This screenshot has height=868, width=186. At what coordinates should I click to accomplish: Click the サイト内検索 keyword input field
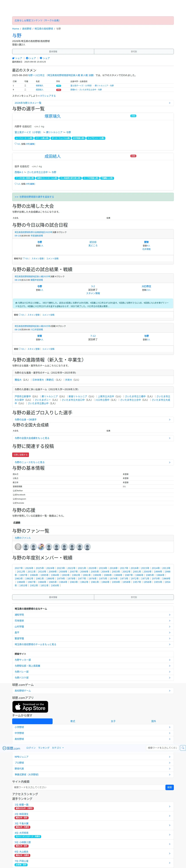pos(89,787)
